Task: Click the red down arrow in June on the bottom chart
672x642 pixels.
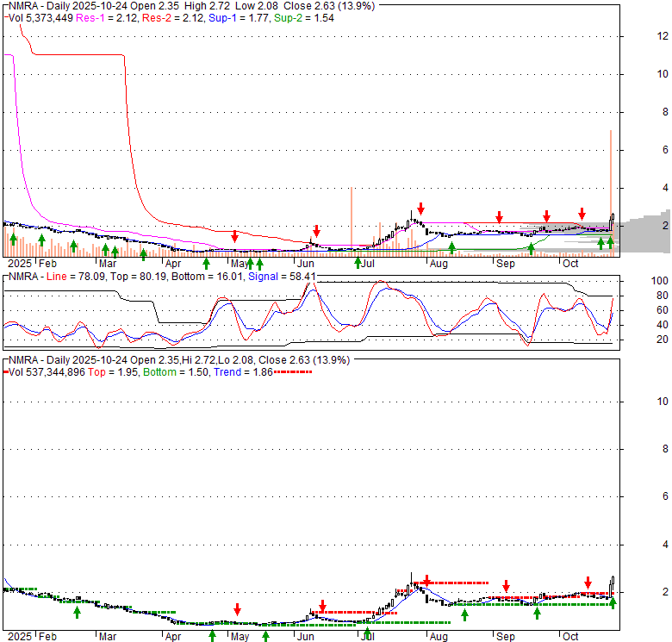Action: point(322,606)
